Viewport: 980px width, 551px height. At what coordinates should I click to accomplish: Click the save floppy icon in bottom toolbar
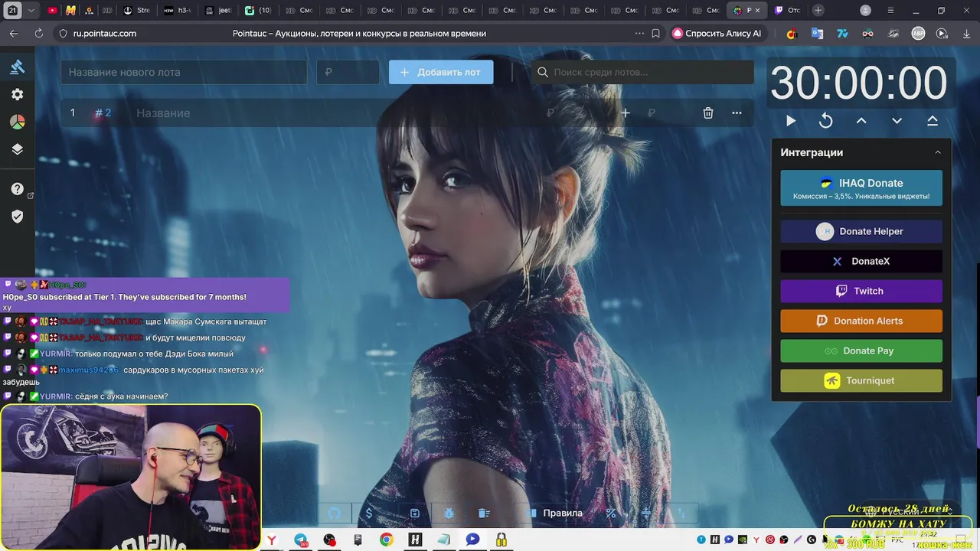(414, 513)
